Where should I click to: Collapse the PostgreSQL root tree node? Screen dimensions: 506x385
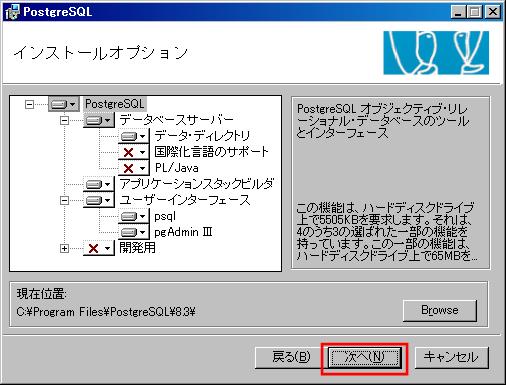(29, 104)
